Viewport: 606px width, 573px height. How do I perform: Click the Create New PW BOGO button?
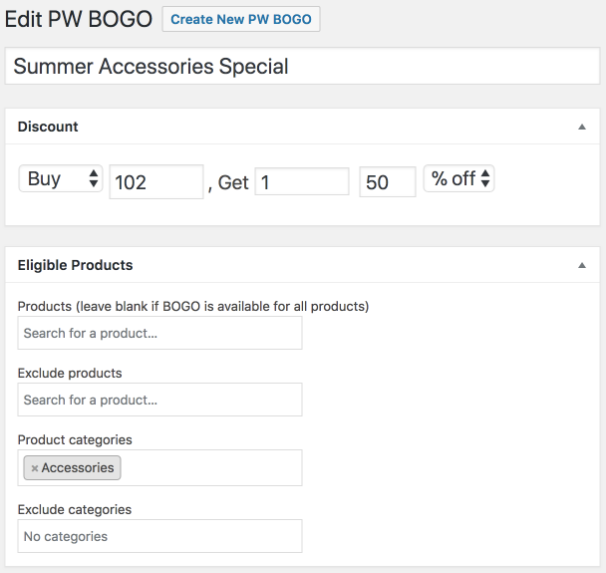[241, 20]
